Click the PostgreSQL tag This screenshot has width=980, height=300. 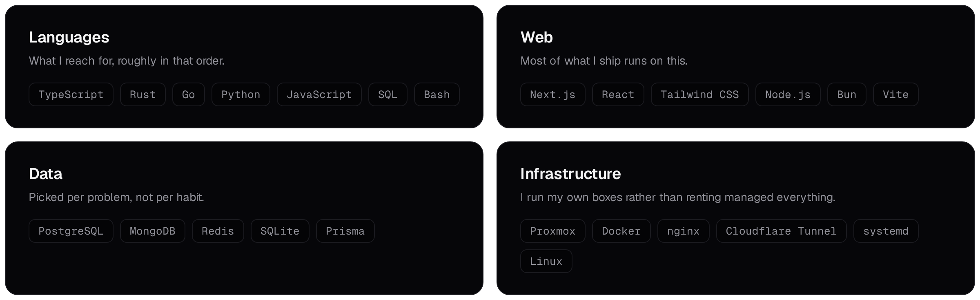[x=71, y=231]
